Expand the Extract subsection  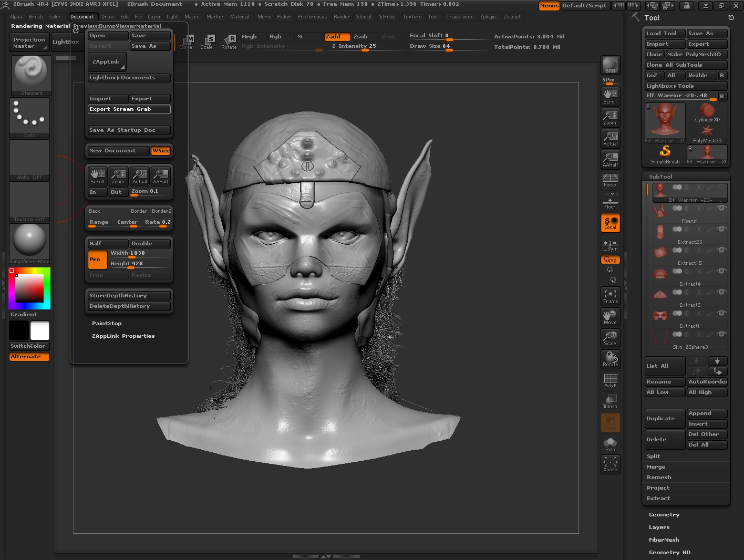point(658,499)
